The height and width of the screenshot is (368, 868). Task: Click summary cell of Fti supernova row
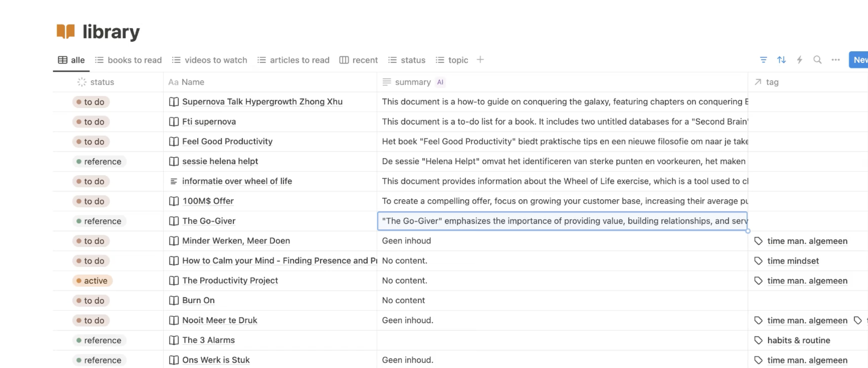coord(562,122)
